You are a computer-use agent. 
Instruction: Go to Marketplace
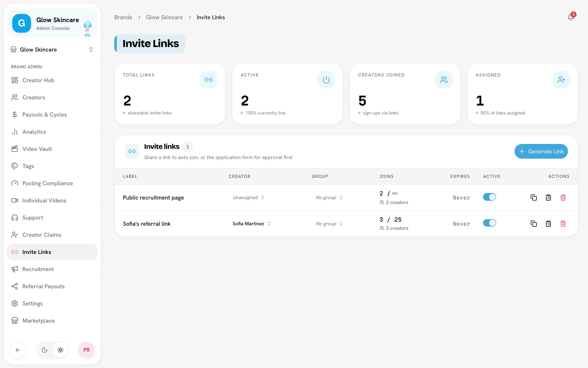click(52, 321)
